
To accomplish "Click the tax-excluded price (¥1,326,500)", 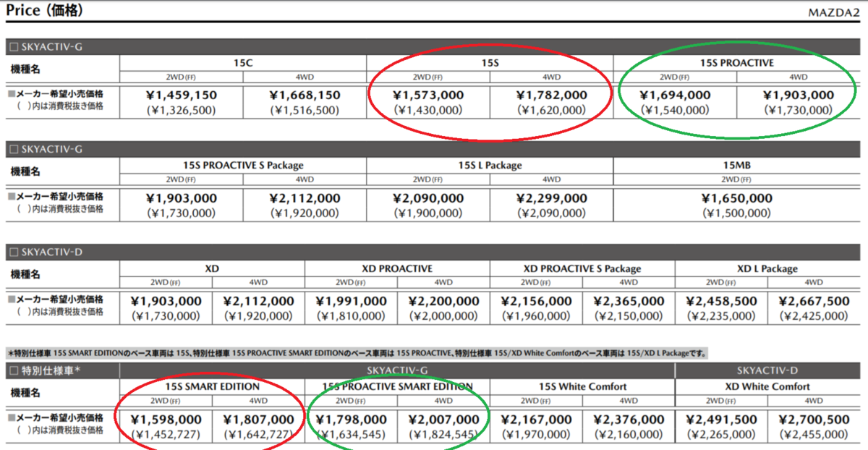I will tap(182, 111).
